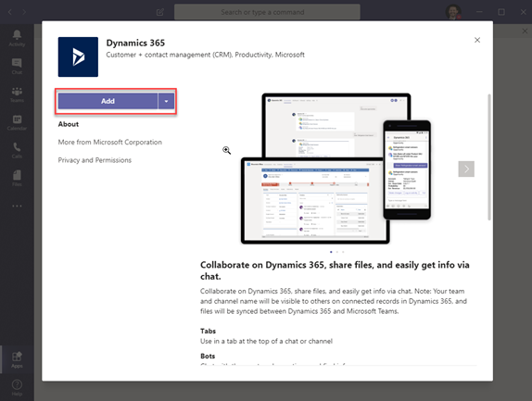Click the new chat compose icon
Image resolution: width=532 pixels, height=401 pixels.
[160, 12]
